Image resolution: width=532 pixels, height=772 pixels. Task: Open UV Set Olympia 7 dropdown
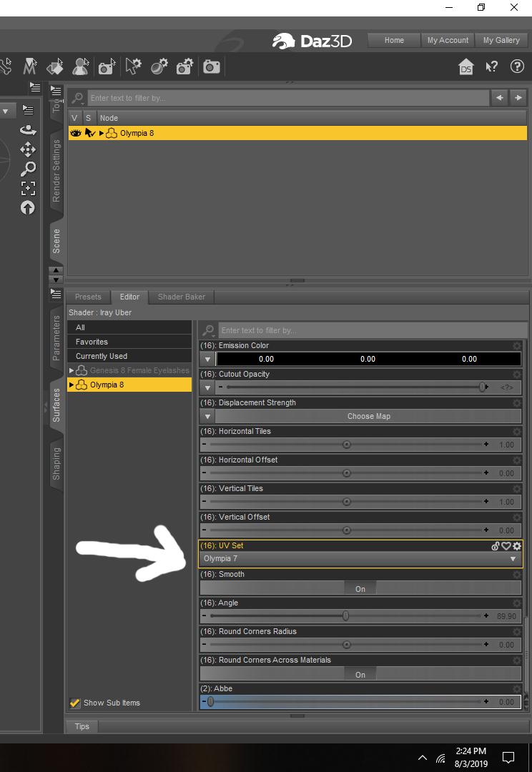coord(360,558)
